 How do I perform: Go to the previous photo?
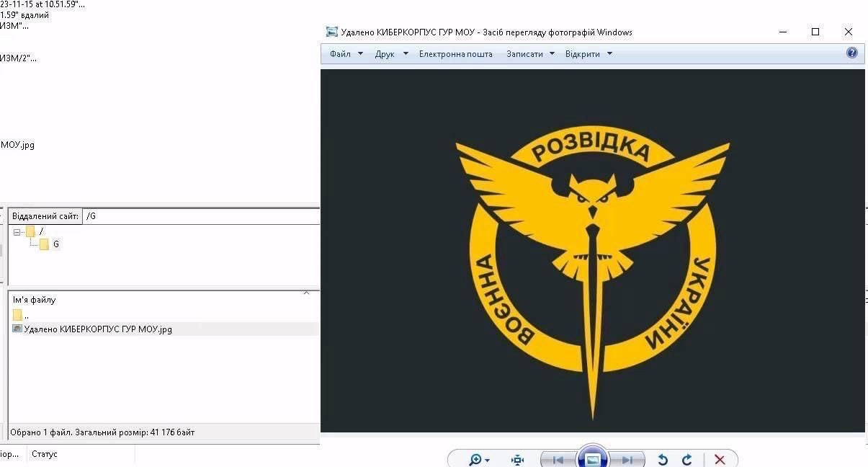(x=558, y=460)
